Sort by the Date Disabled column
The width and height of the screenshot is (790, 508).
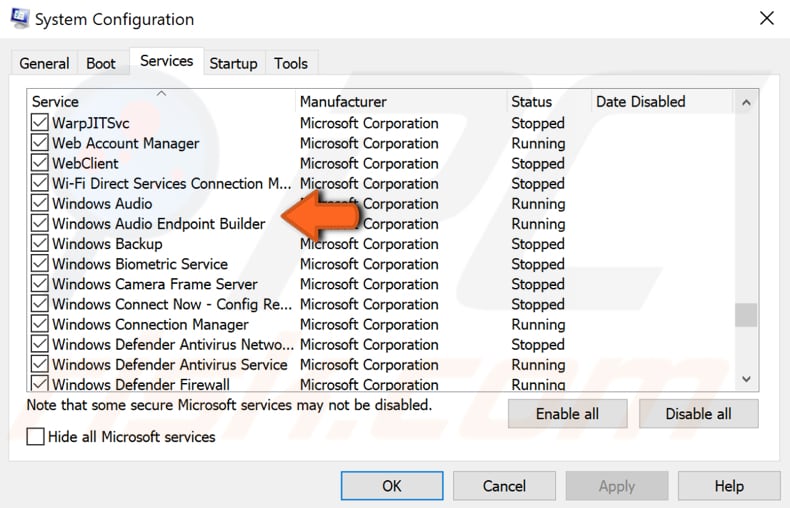(x=662, y=101)
